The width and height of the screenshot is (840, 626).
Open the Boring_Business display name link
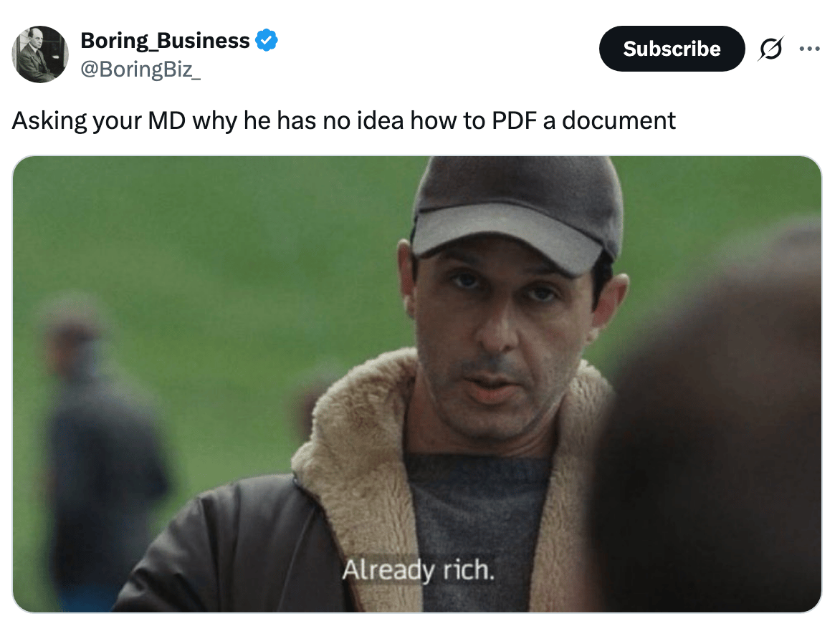[165, 41]
